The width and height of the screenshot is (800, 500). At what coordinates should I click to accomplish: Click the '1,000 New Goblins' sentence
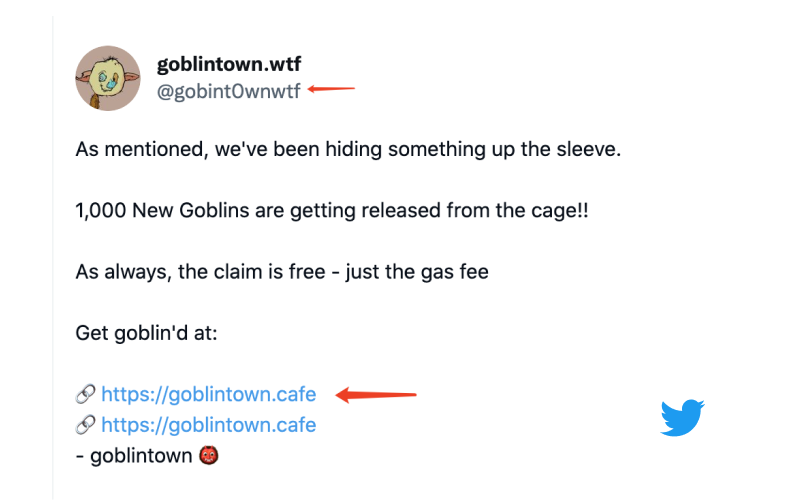coord(332,211)
